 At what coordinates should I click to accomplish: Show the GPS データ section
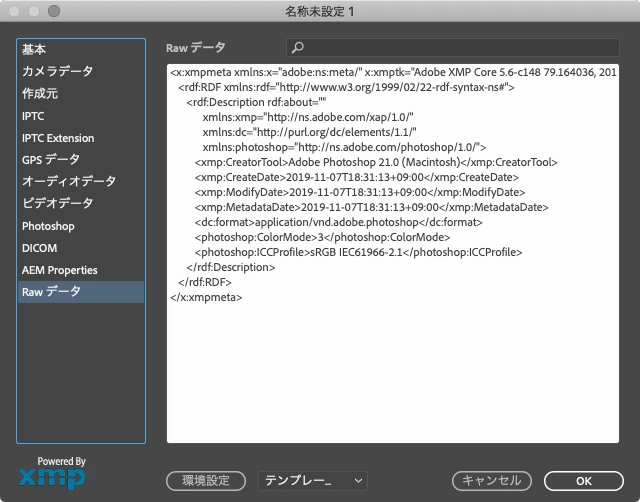coord(80,160)
